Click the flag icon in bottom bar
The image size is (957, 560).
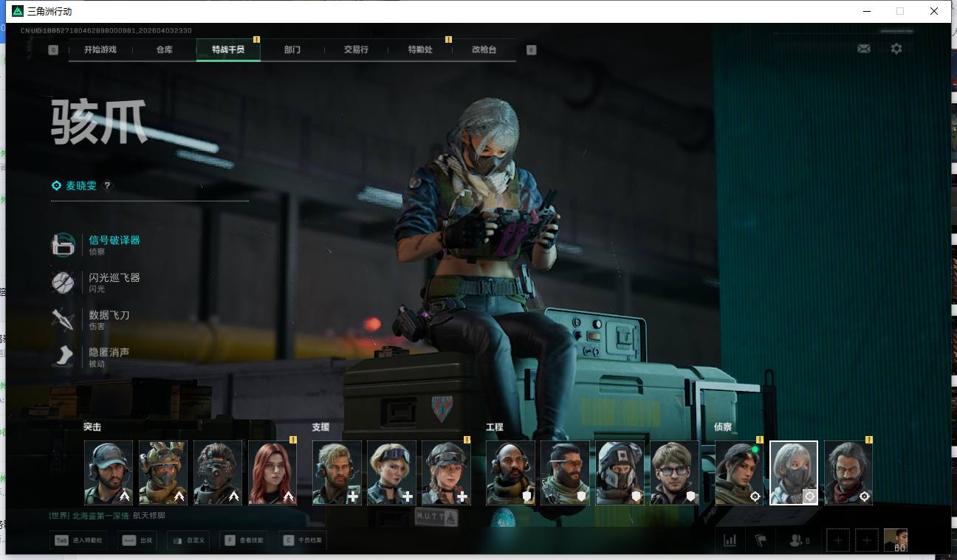tap(761, 540)
